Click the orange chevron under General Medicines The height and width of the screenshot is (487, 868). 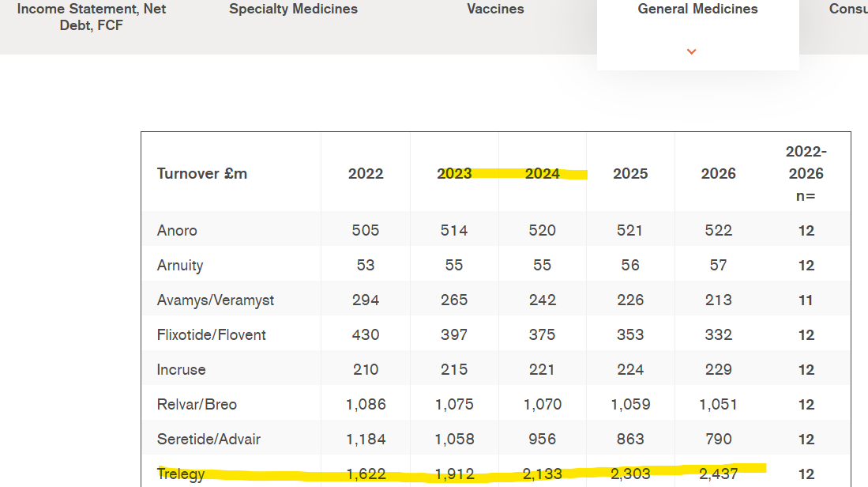691,51
